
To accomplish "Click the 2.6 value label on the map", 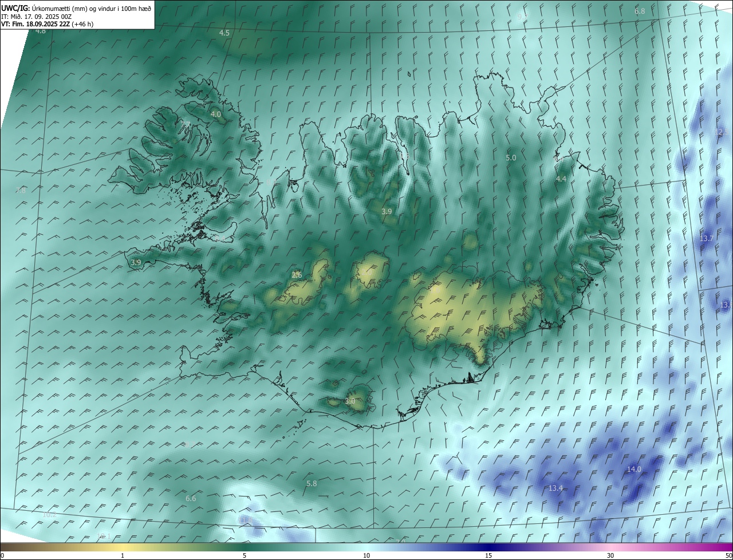I will pyautogui.click(x=297, y=275).
